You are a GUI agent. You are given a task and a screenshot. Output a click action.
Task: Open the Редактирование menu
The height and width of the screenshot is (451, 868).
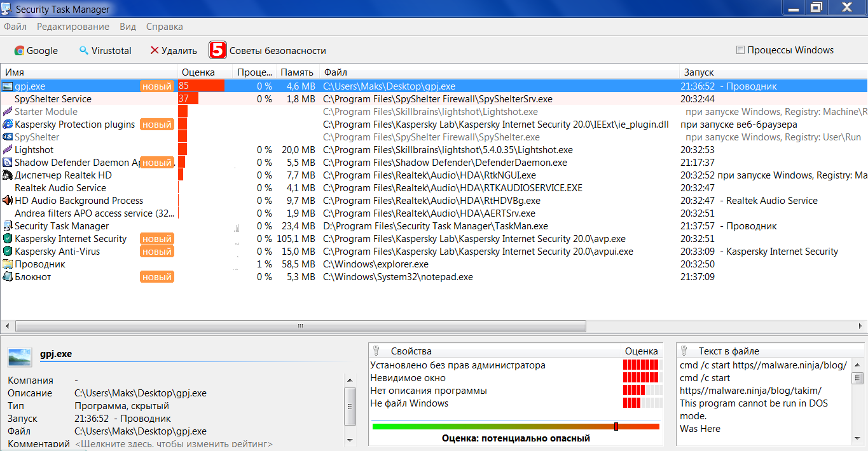(x=73, y=27)
